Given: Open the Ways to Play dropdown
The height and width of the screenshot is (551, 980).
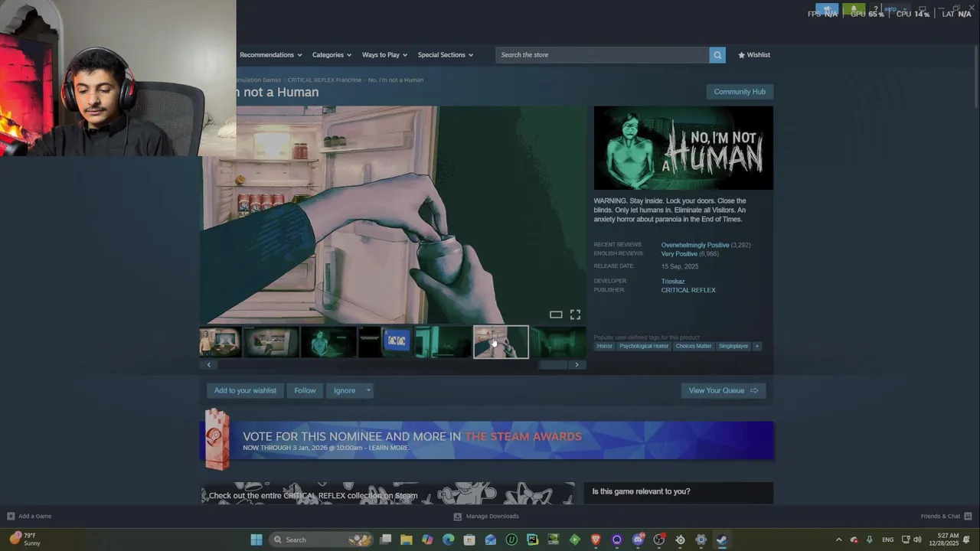Looking at the screenshot, I should tap(384, 55).
